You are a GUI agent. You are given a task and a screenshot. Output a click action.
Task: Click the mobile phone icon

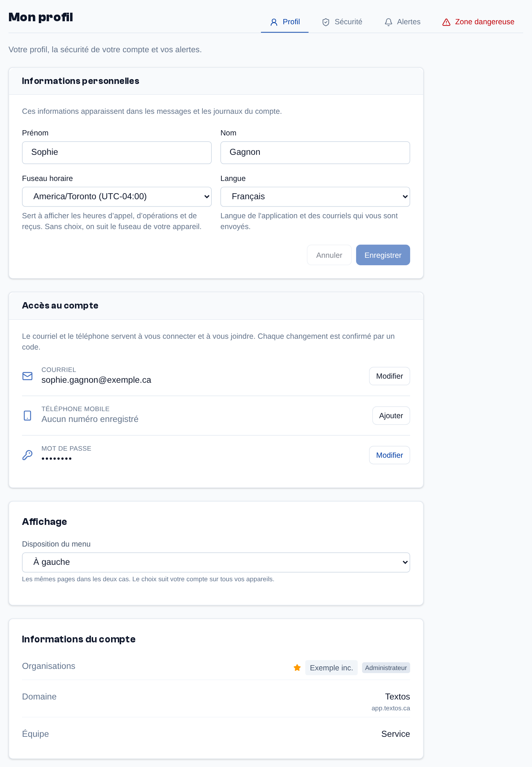[x=27, y=416]
